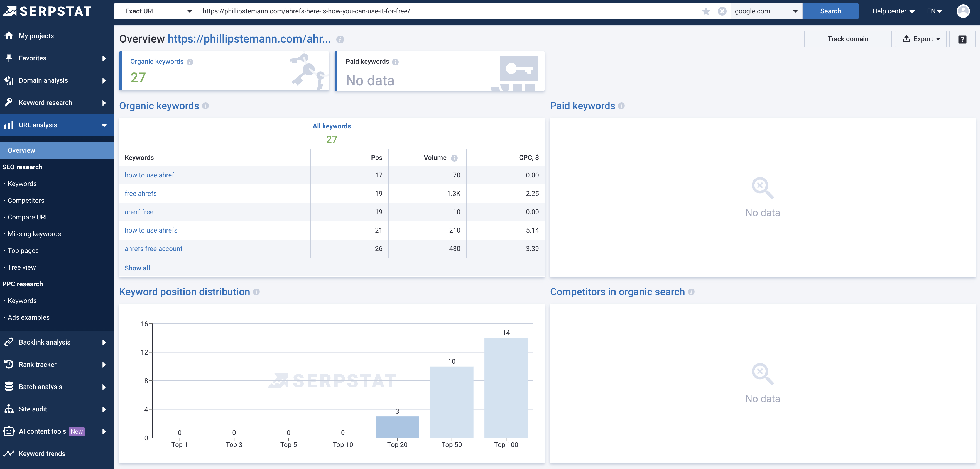Expand the Site audit arrow
Image resolution: width=980 pixels, height=469 pixels.
pyautogui.click(x=104, y=409)
